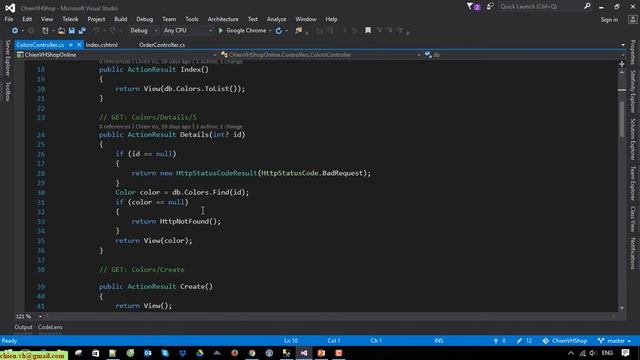640x360 pixels.
Task: Open Google Drive from the taskbar
Action: pos(200,353)
